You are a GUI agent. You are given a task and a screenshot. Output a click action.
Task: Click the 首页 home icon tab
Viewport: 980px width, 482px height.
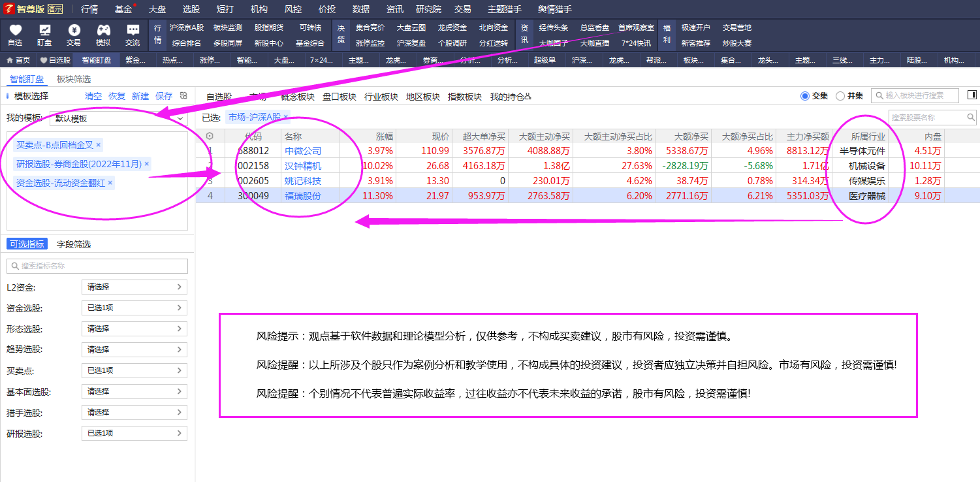tap(18, 60)
